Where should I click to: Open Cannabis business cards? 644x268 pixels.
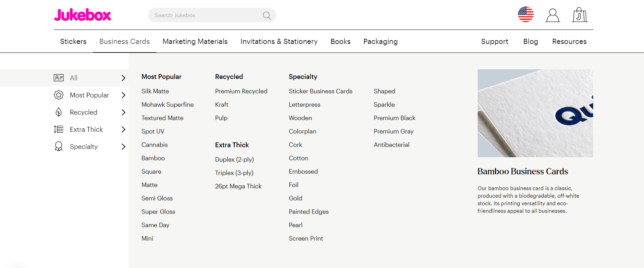(x=154, y=145)
